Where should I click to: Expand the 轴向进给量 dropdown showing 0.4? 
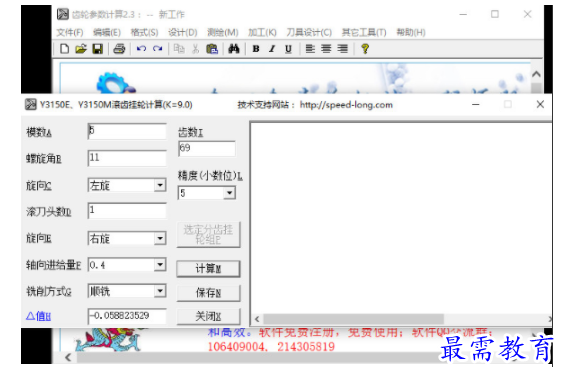coord(160,265)
